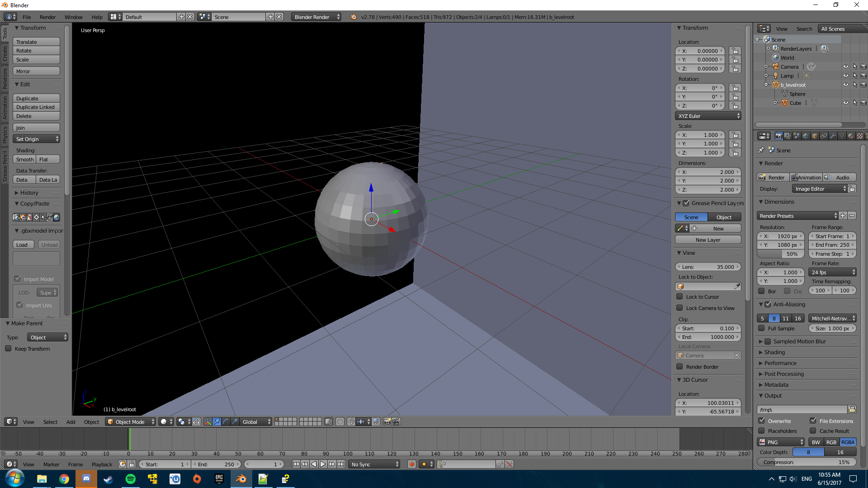The height and width of the screenshot is (488, 868).
Task: Open the Render menu in top bar
Action: (x=47, y=17)
